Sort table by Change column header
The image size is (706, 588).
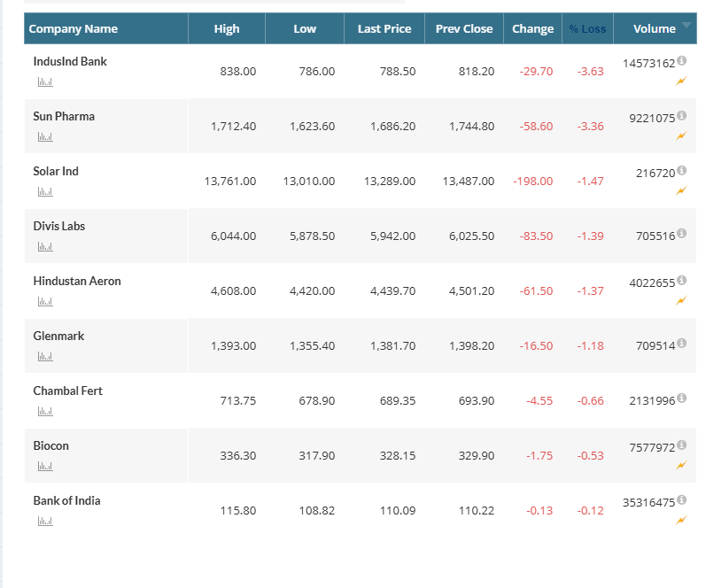tap(532, 29)
